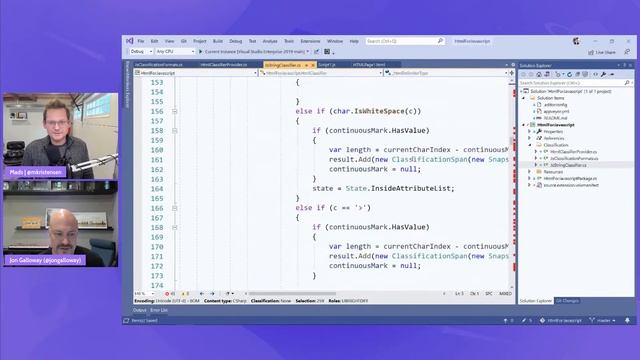This screenshot has height=360, width=640.
Task: Switch to the HtmlClassifierProvider.cs tab
Action: pyautogui.click(x=224, y=65)
